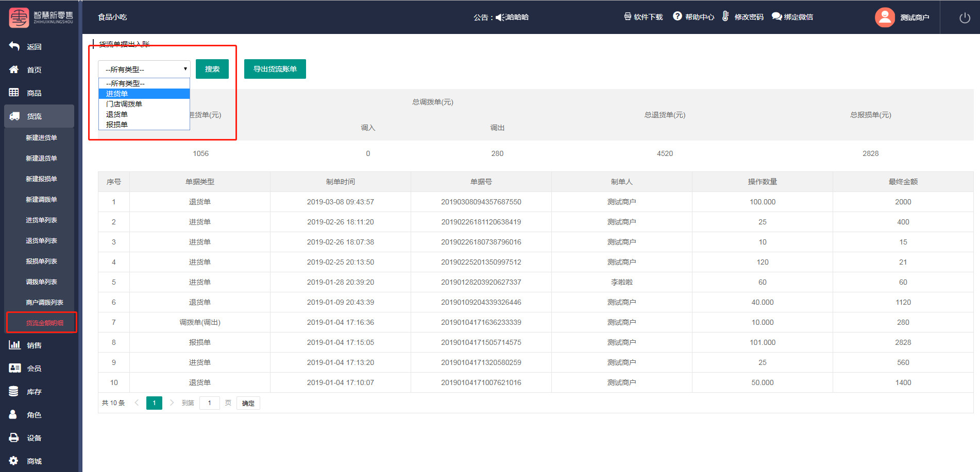Click order number 20190226181120638419
Viewport: 980px width, 472px height.
click(x=481, y=222)
